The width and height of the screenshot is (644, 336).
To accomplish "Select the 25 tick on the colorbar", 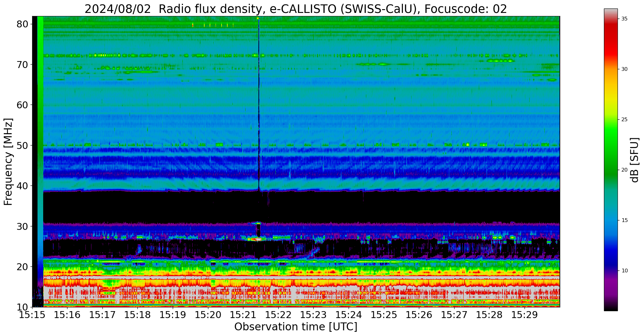I will click(x=624, y=120).
